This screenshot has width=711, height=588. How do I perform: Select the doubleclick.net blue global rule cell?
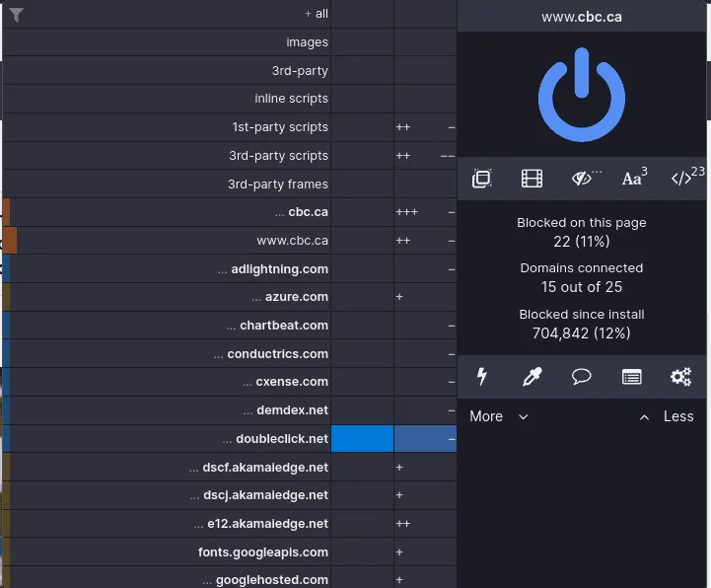(362, 439)
